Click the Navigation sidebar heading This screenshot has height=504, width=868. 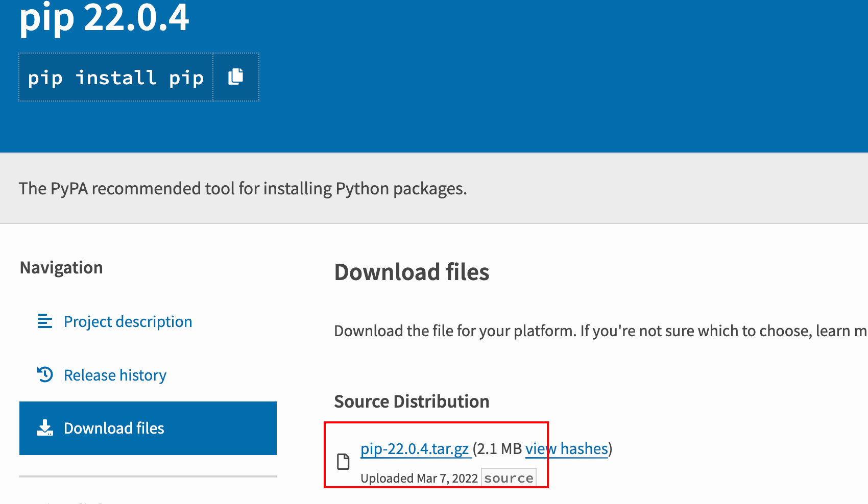[x=61, y=268]
